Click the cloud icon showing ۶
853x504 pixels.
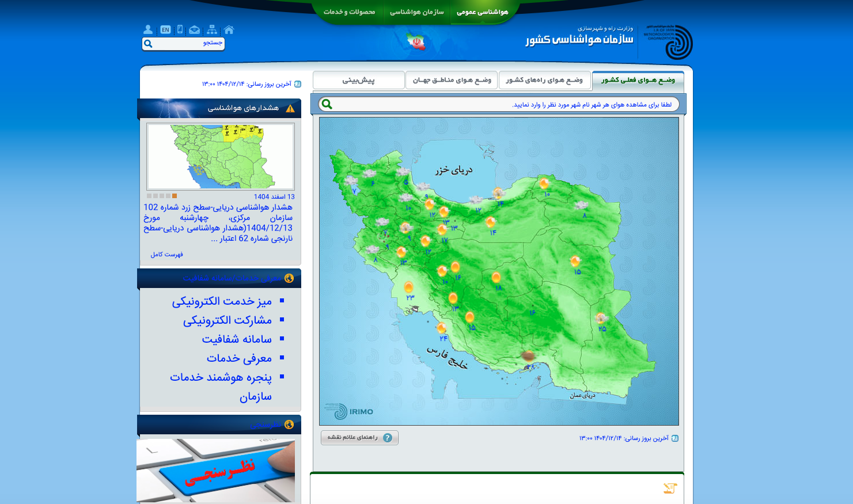[369, 173]
